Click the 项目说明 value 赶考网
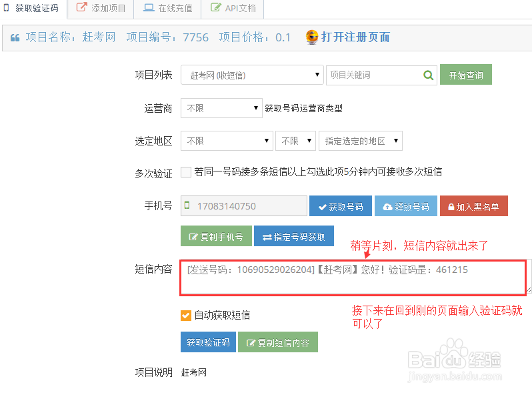 194,372
